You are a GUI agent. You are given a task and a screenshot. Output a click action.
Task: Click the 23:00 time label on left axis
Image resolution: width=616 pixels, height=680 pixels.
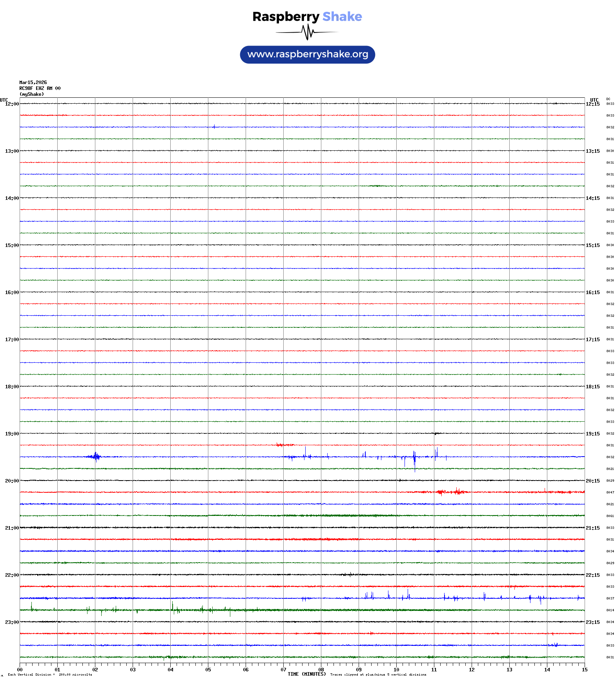pyautogui.click(x=12, y=622)
